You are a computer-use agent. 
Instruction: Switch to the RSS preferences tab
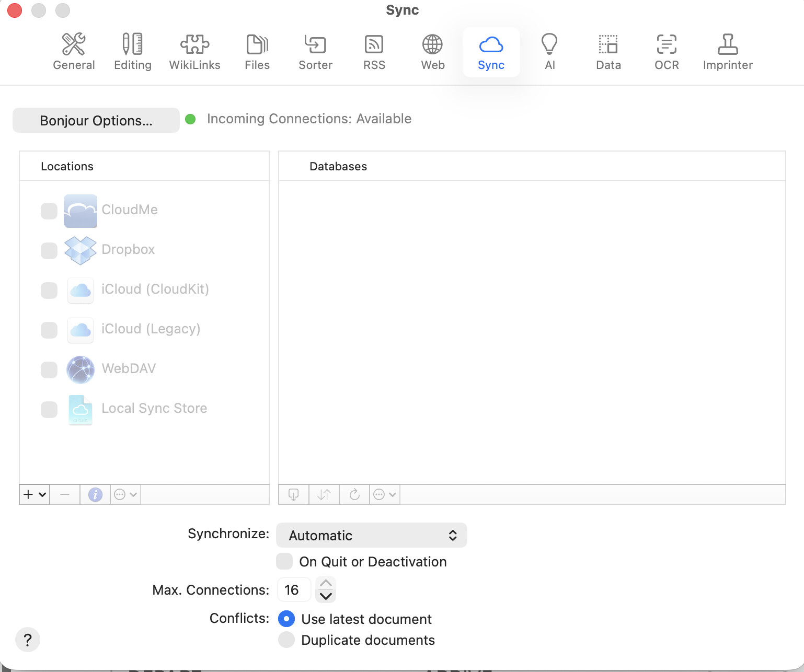pyautogui.click(x=374, y=52)
